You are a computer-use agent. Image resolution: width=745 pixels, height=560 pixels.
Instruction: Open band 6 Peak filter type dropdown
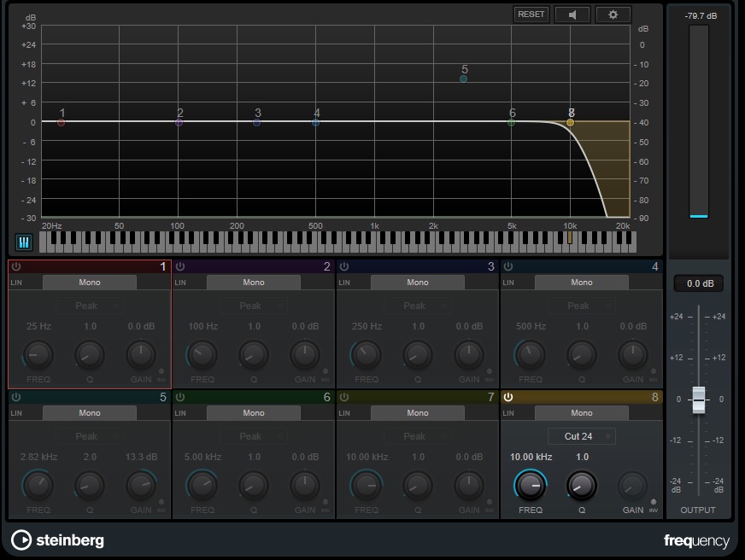[x=254, y=436]
